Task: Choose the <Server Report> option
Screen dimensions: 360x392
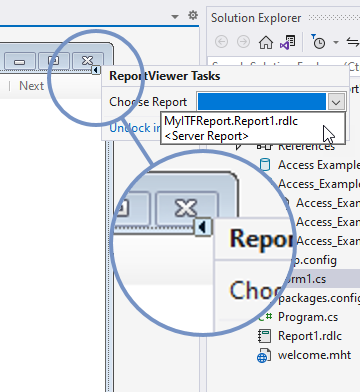Action: (x=207, y=136)
